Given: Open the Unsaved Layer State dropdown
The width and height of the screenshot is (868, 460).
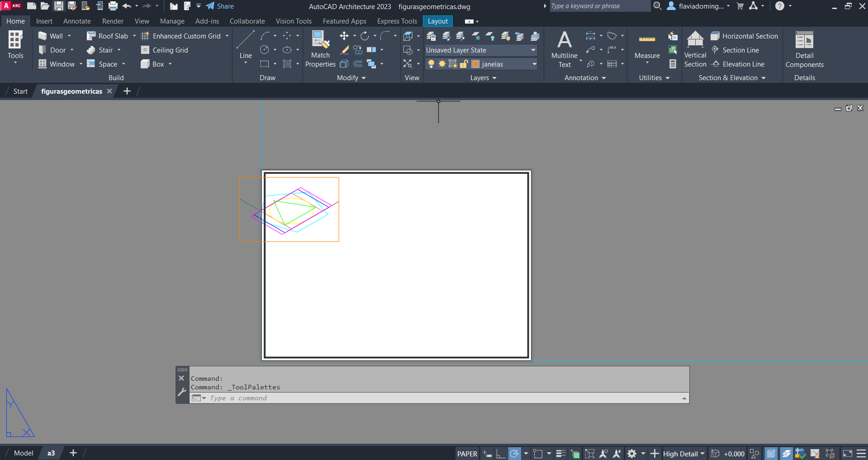Looking at the screenshot, I should coord(533,50).
